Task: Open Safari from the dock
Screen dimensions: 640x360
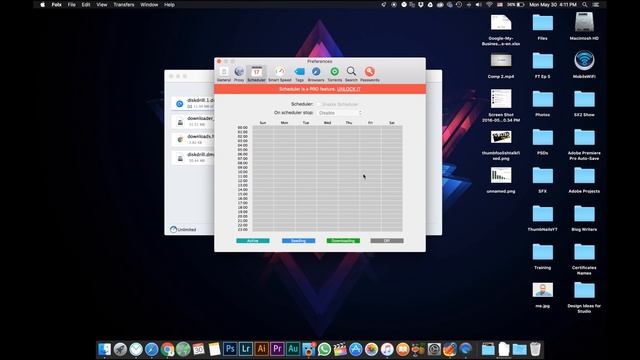Action: (151, 349)
